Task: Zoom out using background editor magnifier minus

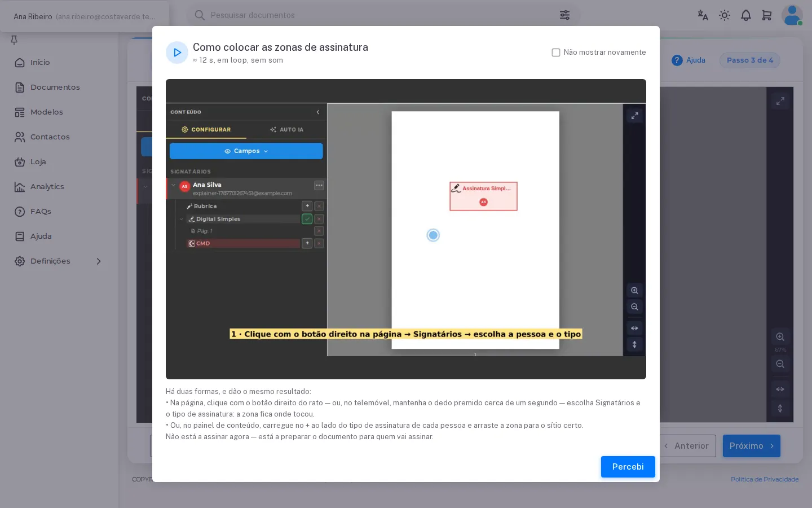Action: tap(780, 364)
